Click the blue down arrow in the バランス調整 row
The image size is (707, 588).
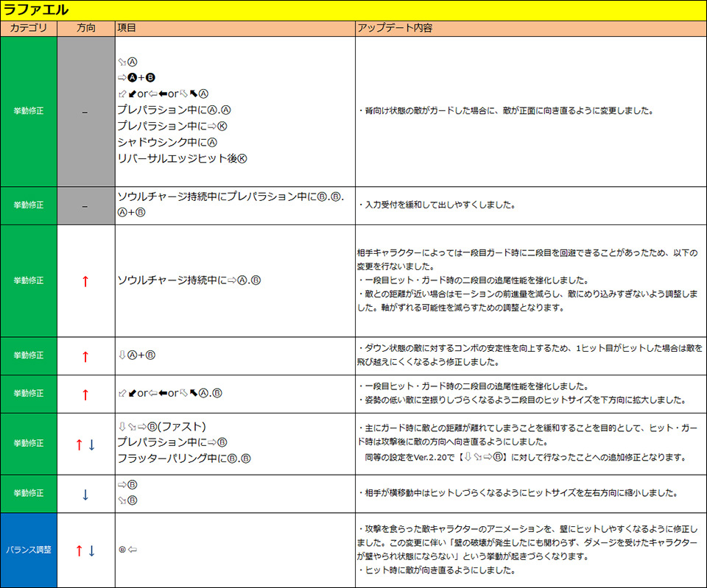(92, 550)
